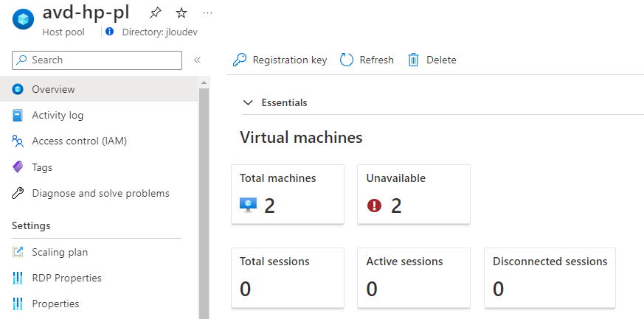Click the sidebar scrollbar thumb
The image size is (644, 319).
204,203
